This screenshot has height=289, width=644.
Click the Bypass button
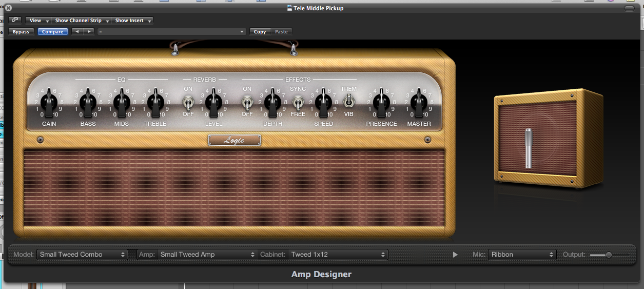tap(21, 32)
